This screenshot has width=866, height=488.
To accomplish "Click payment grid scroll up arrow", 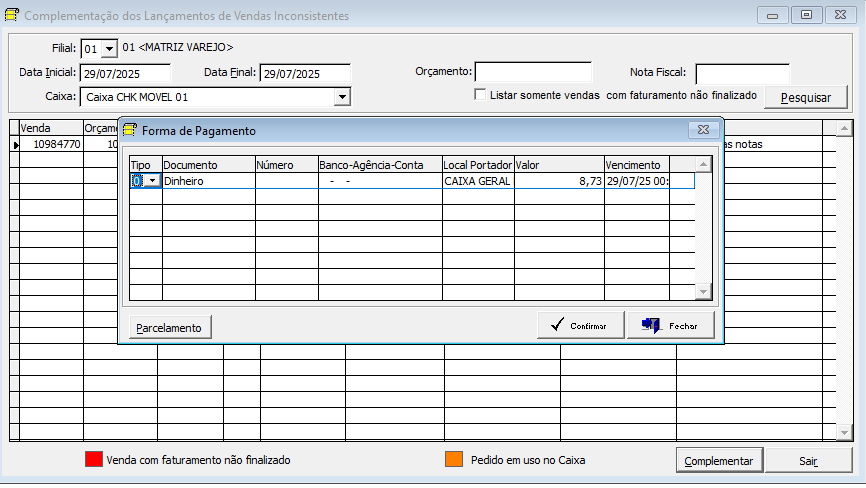I will (x=703, y=165).
